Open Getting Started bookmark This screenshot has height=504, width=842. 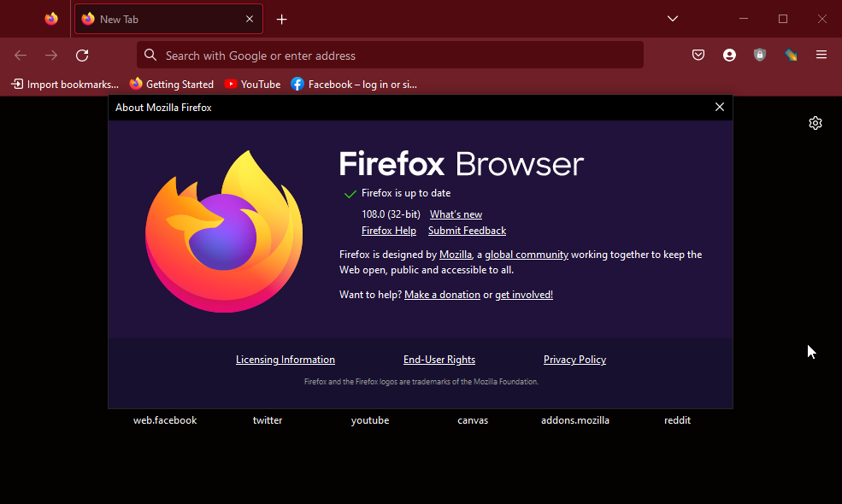(x=172, y=85)
